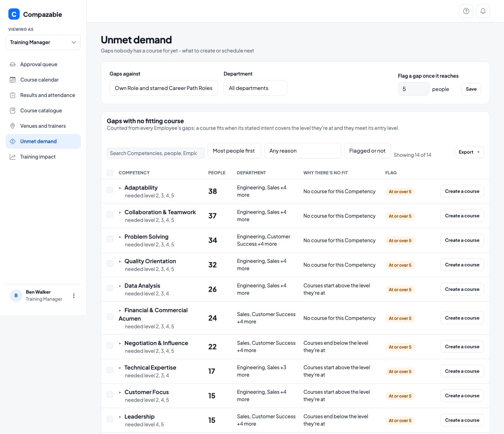The width and height of the screenshot is (504, 434).
Task: Click the flag threshold people number field
Action: [414, 89]
